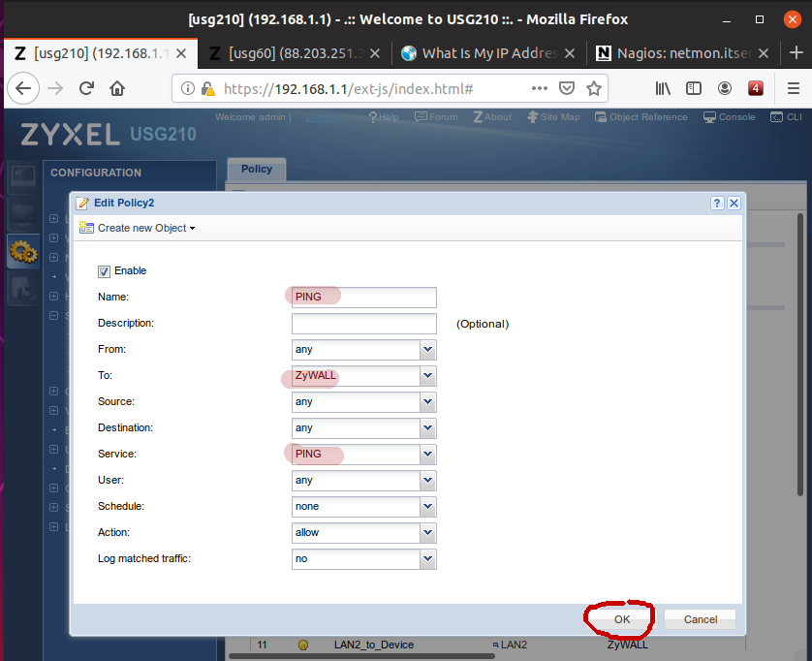Close the usg60 browser tab
Screen dimensions: 812x661
pyautogui.click(x=375, y=53)
